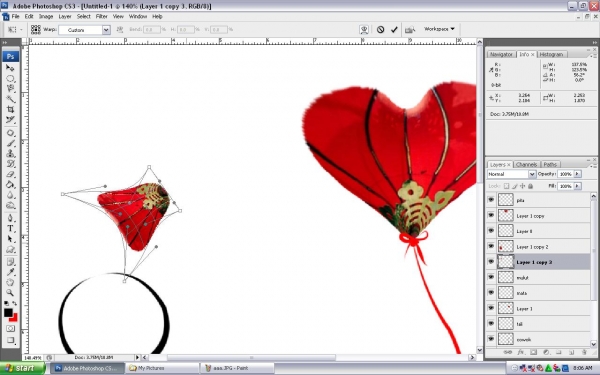Hide the Layer 1 copy 3 layer

491,262
